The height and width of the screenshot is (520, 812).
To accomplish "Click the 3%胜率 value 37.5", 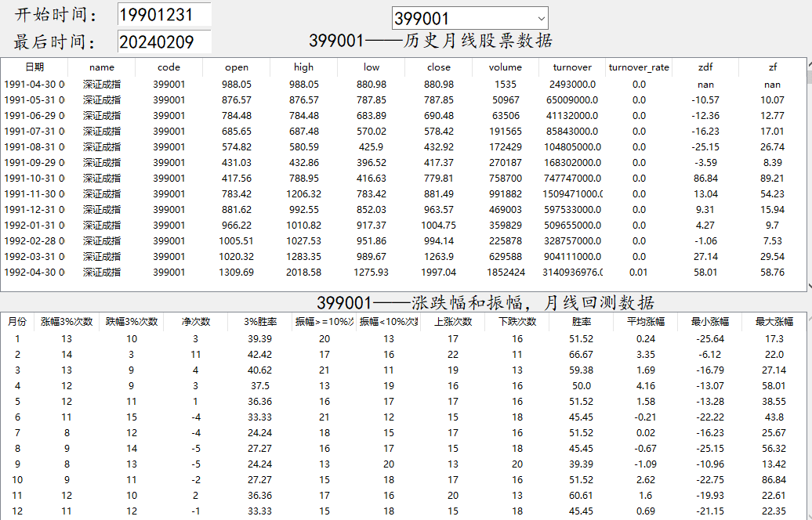I will tap(260, 386).
